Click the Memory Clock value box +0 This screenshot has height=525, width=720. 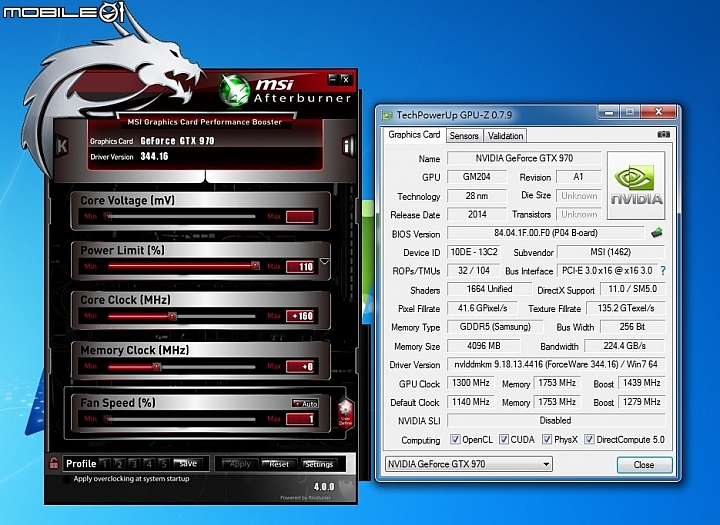click(x=300, y=367)
